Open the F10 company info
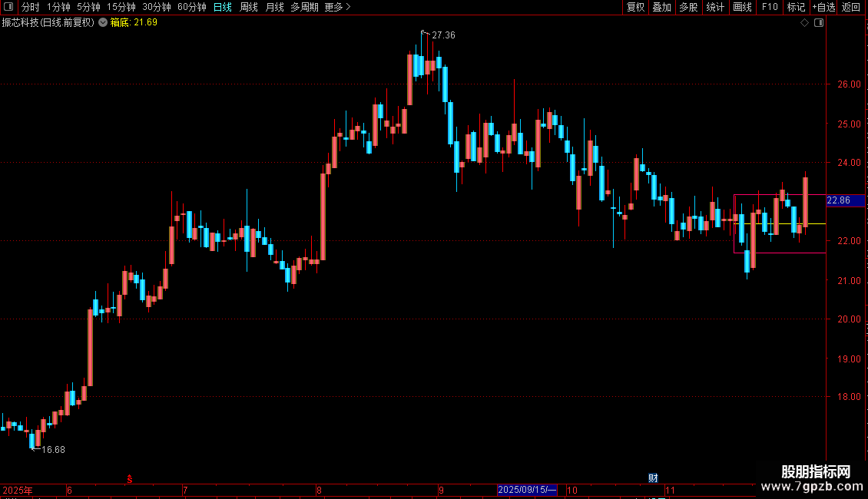 (770, 7)
